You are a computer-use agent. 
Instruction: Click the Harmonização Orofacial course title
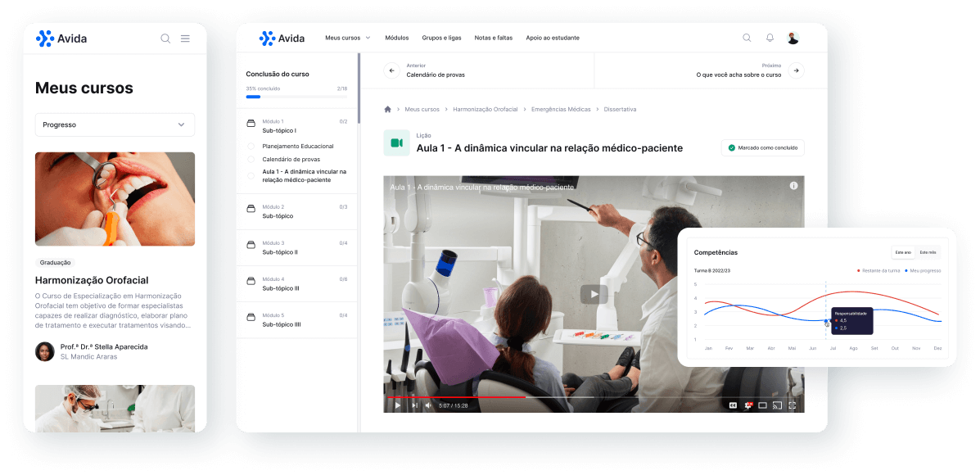pos(92,280)
